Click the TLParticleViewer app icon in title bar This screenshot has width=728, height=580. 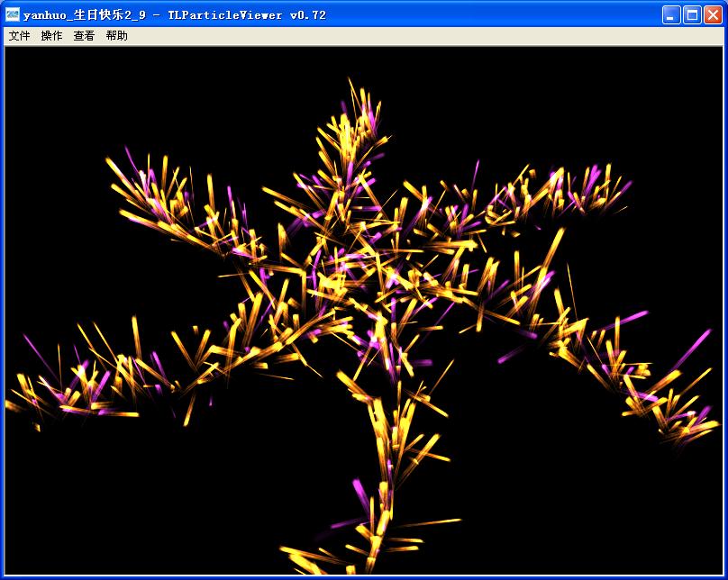tap(13, 14)
